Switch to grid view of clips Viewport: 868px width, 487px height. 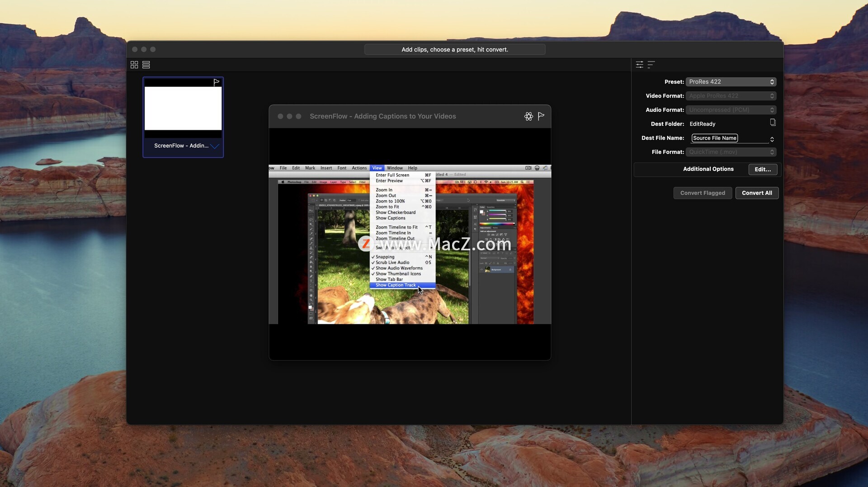(134, 65)
